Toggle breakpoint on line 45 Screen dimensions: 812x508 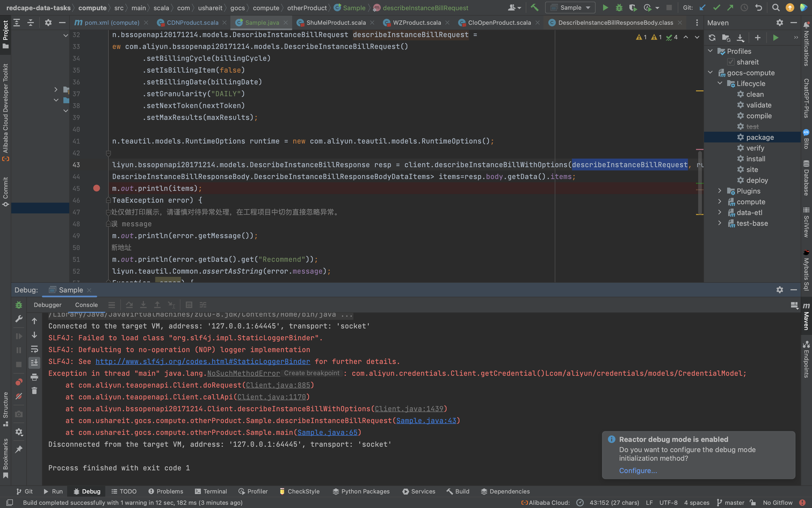pos(97,188)
